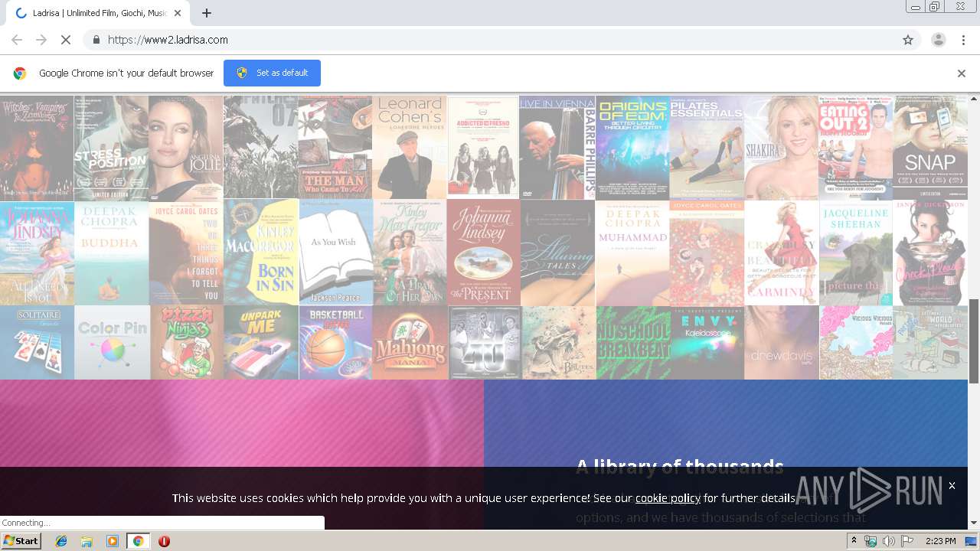Select the Ladrisa browser tab
980x551 pixels.
tap(97, 13)
